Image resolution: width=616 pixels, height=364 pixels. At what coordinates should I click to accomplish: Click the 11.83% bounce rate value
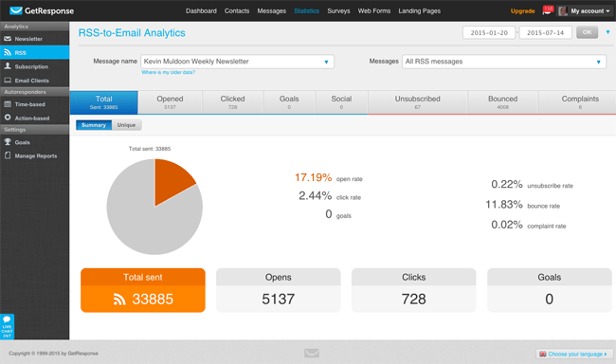point(504,205)
